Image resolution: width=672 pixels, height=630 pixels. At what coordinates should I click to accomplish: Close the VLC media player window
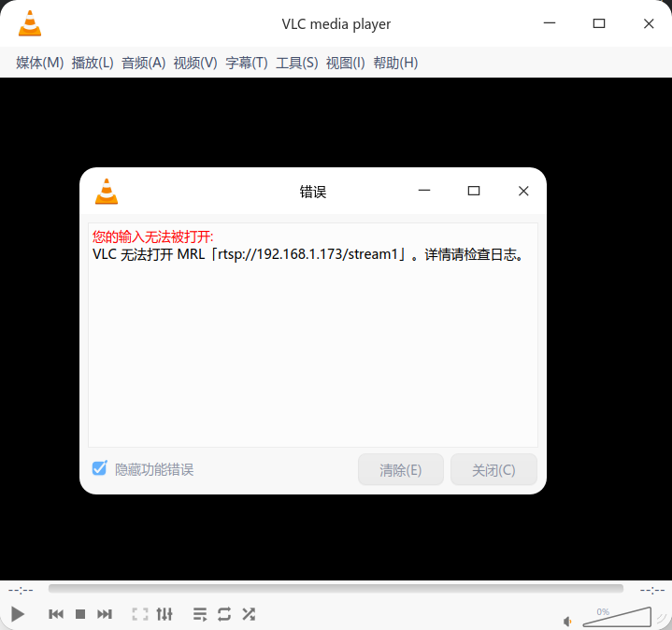pos(649,23)
